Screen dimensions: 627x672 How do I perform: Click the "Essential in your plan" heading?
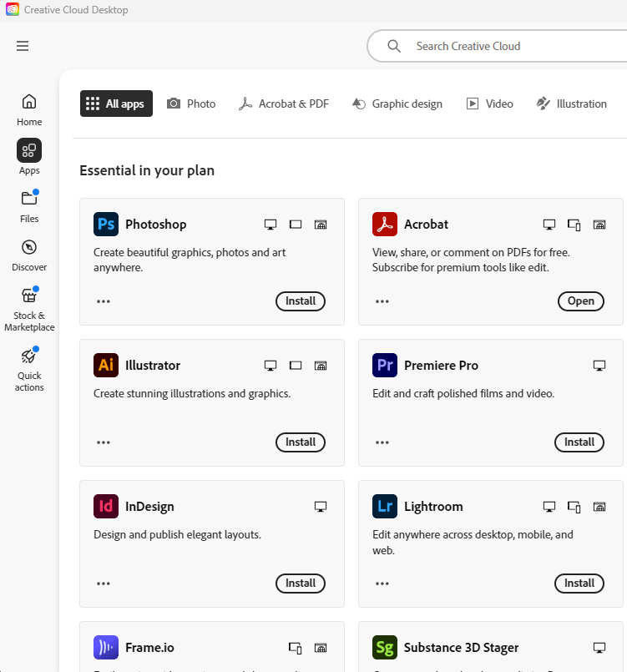[x=147, y=170]
